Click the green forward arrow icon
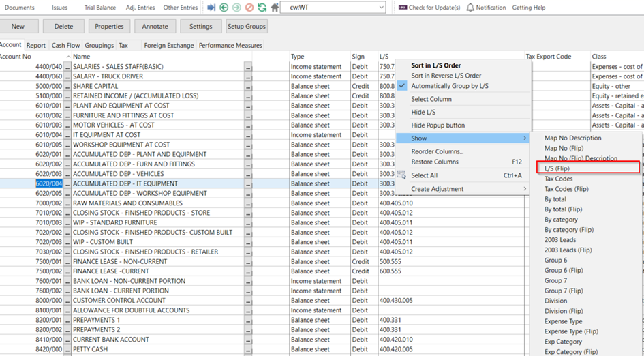This screenshot has height=356, width=644. (x=236, y=8)
